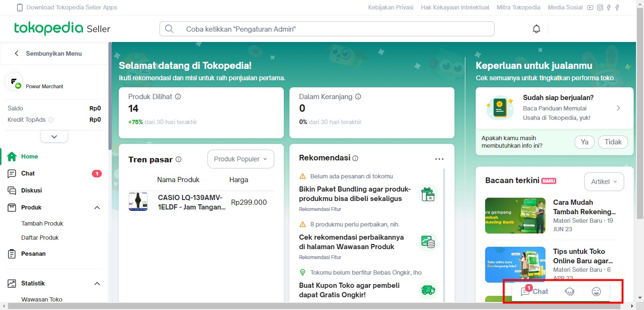The image size is (644, 310).
Task: Click the Statistik chart icon
Action: [12, 284]
